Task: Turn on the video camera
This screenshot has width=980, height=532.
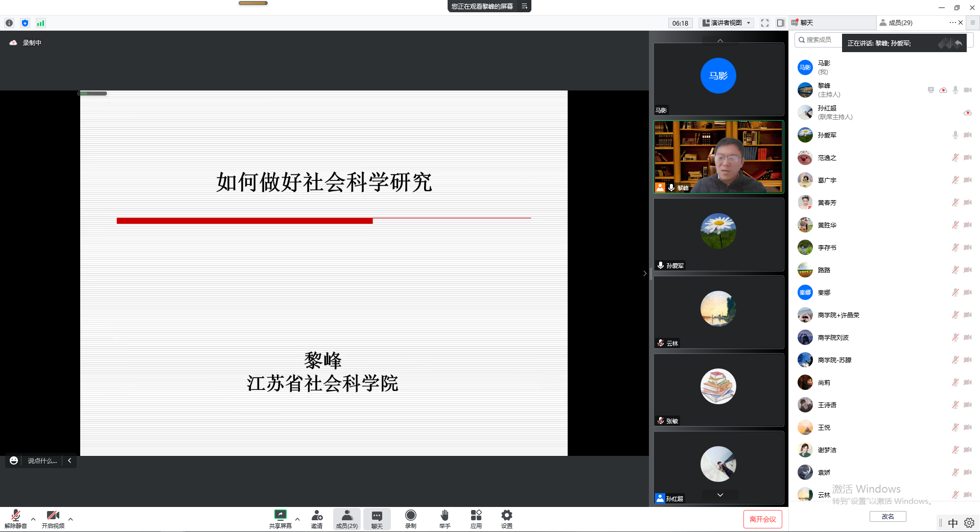Action: point(53,515)
